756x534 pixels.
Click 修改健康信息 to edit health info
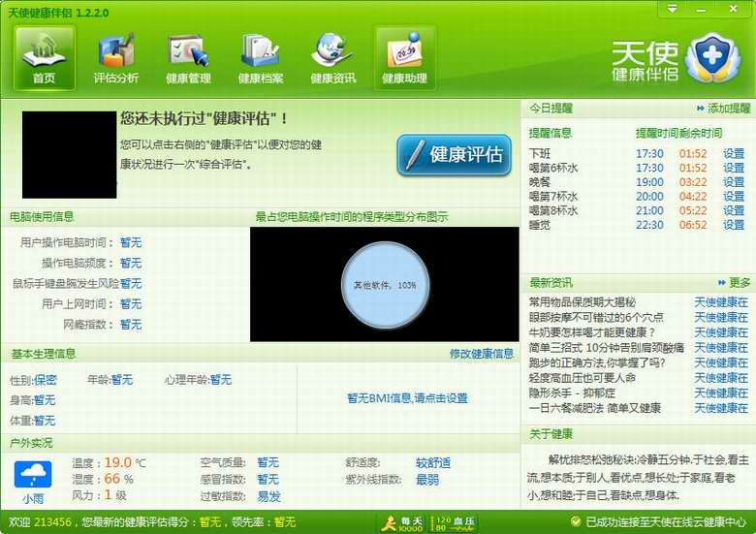(481, 354)
